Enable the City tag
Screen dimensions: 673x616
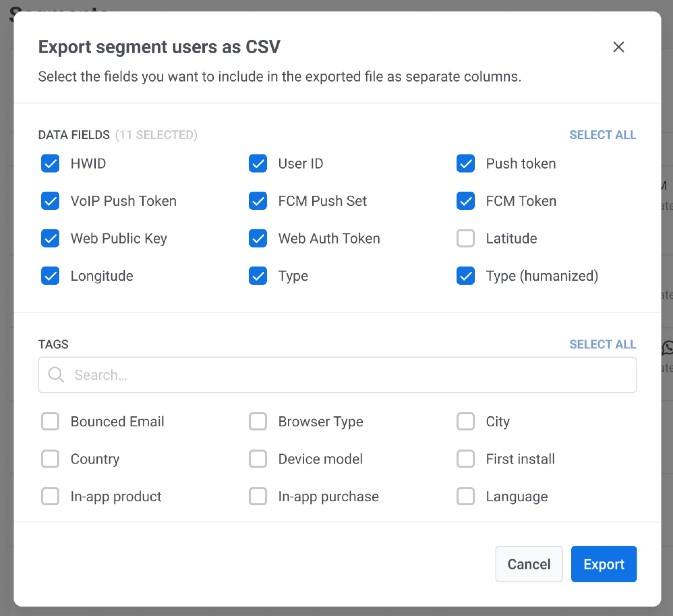(465, 421)
